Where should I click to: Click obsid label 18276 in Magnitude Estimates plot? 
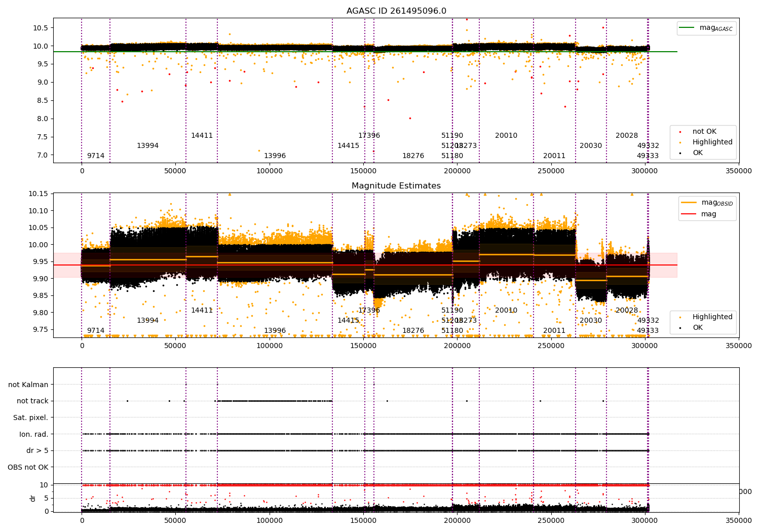tap(413, 331)
